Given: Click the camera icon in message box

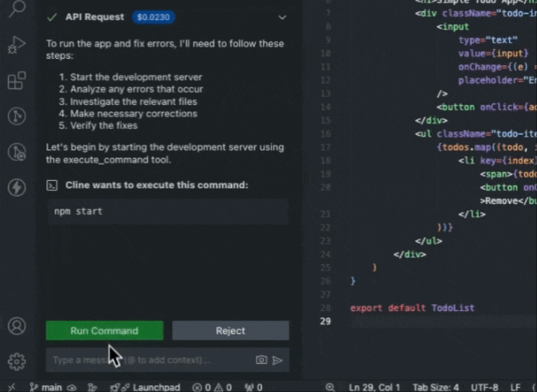Looking at the screenshot, I should tap(261, 360).
